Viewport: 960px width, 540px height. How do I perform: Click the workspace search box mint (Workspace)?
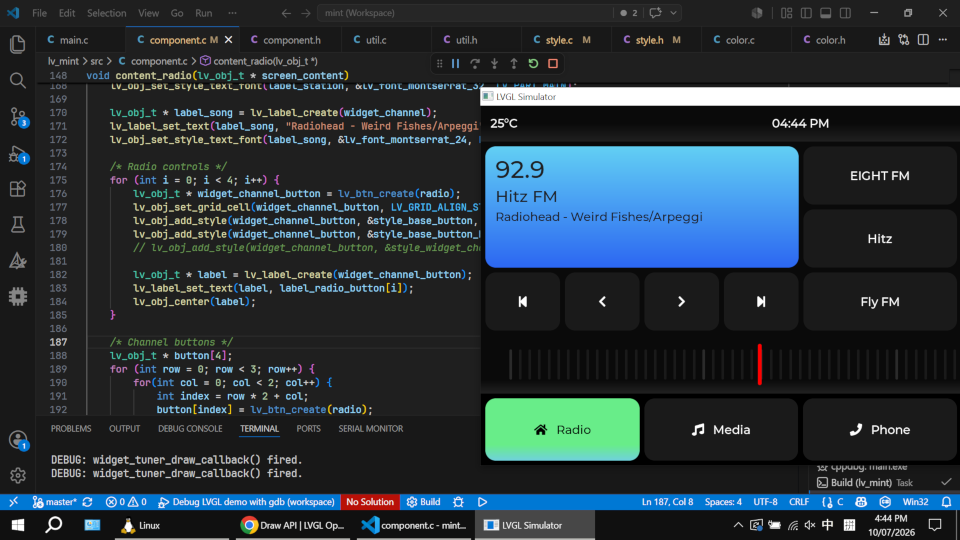point(465,13)
